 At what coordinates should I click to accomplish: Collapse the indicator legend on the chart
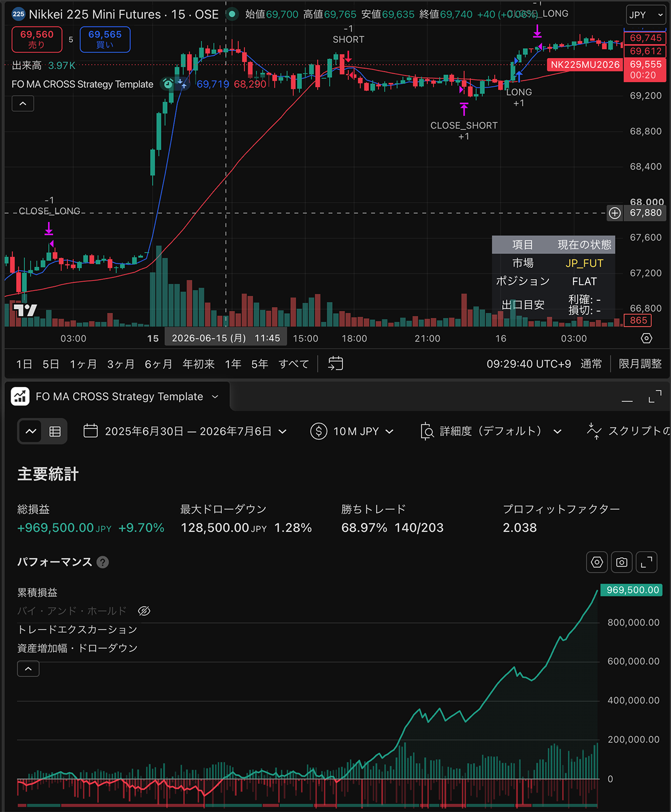click(x=23, y=103)
